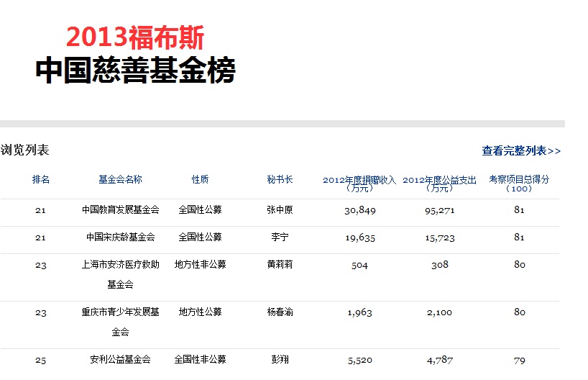Viewport: 588px width, 380px height.
Task: Click the 考察项目总得分 column header
Action: pyautogui.click(x=520, y=184)
